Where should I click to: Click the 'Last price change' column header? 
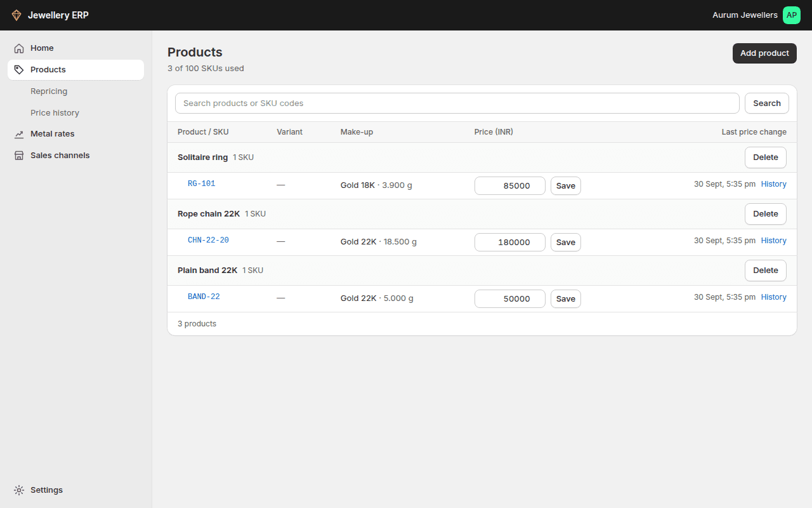[754, 132]
